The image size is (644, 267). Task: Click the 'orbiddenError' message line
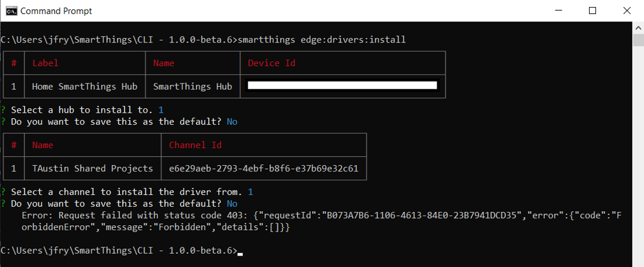pyautogui.click(x=155, y=227)
